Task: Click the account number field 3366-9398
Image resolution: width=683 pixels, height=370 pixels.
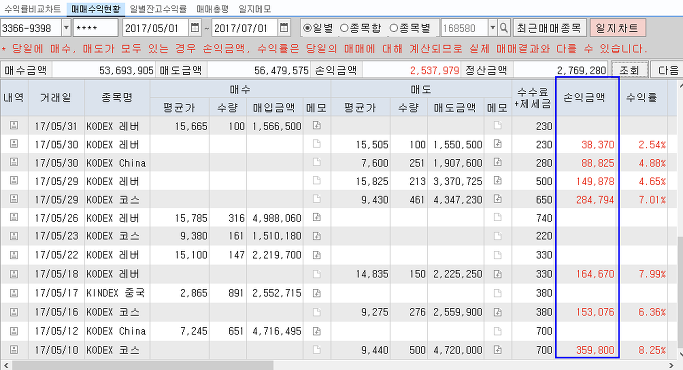Action: click(31, 28)
